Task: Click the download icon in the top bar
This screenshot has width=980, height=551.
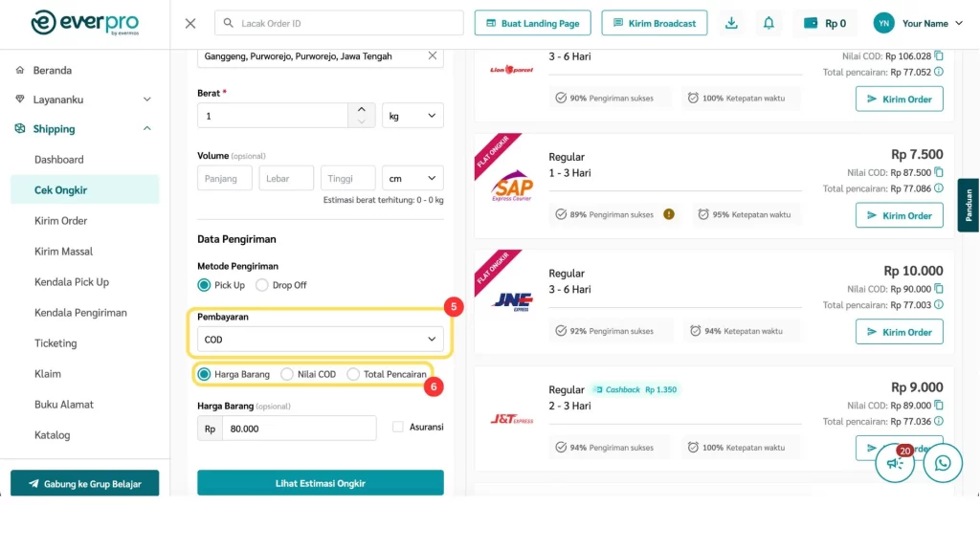Action: tap(732, 23)
